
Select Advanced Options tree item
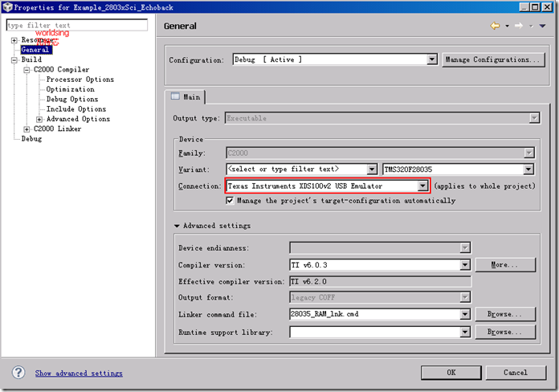[78, 119]
